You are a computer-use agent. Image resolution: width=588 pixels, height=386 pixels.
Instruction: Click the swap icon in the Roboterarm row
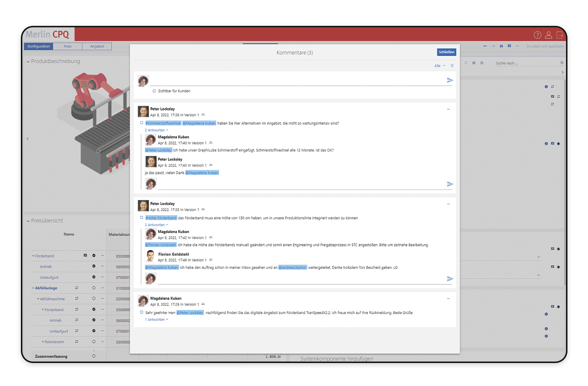tap(77, 342)
